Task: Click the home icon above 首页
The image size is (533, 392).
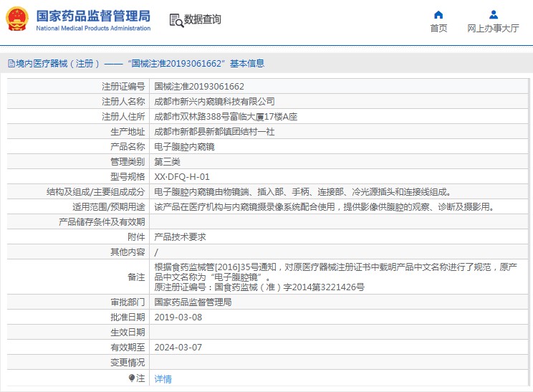Action: click(x=438, y=14)
